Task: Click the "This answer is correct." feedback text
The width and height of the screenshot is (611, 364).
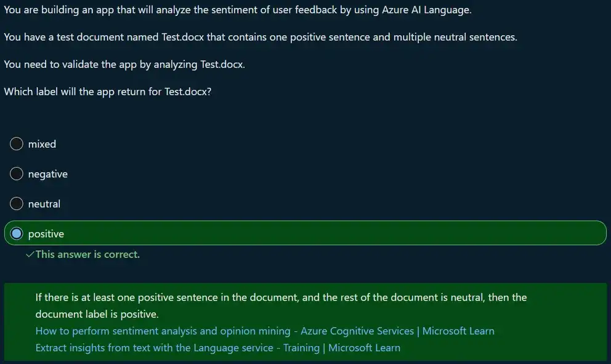Action: tap(87, 254)
